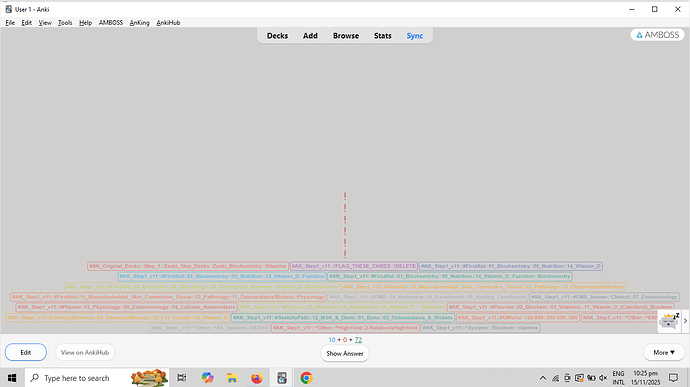The height and width of the screenshot is (387, 690).
Task: Click the 01_Healthy_Parathyroid tag
Action: click(428, 297)
